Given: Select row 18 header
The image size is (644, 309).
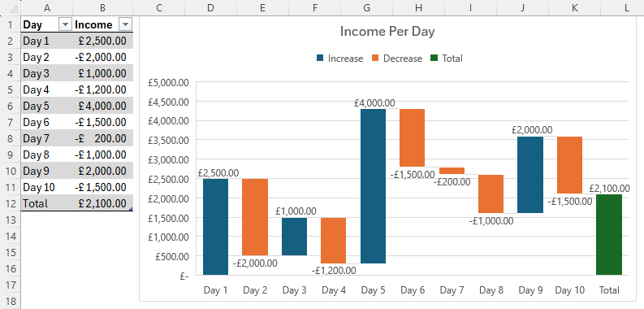Looking at the screenshot, I should [11, 301].
